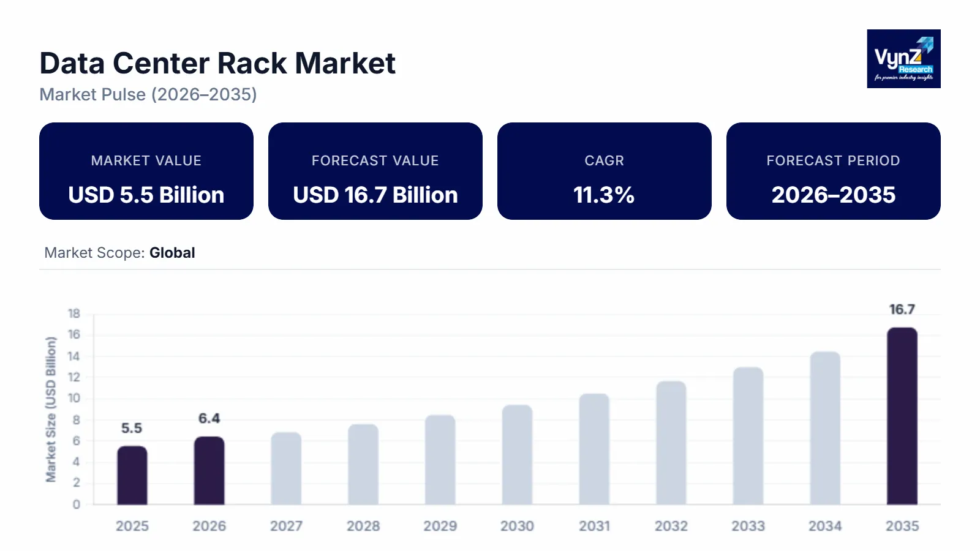980x551 pixels.
Task: Click the 2033 year label
Action: pos(748,525)
